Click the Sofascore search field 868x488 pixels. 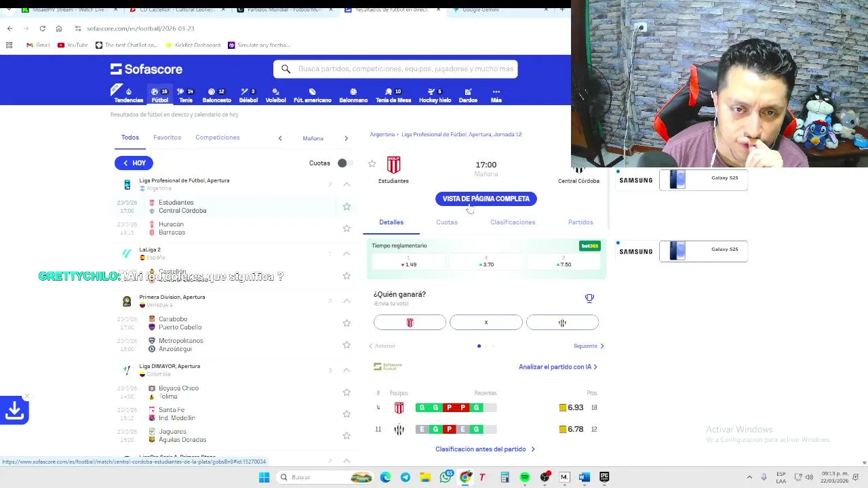[395, 69]
